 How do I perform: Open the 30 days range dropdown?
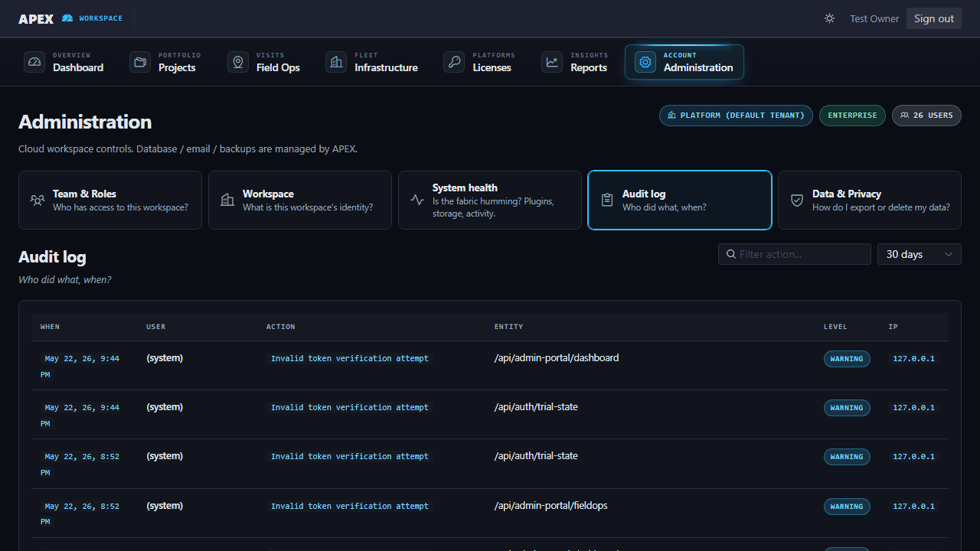coord(919,254)
